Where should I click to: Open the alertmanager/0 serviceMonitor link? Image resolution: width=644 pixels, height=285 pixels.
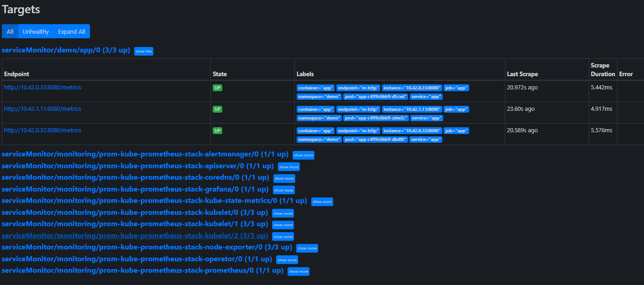coord(145,154)
